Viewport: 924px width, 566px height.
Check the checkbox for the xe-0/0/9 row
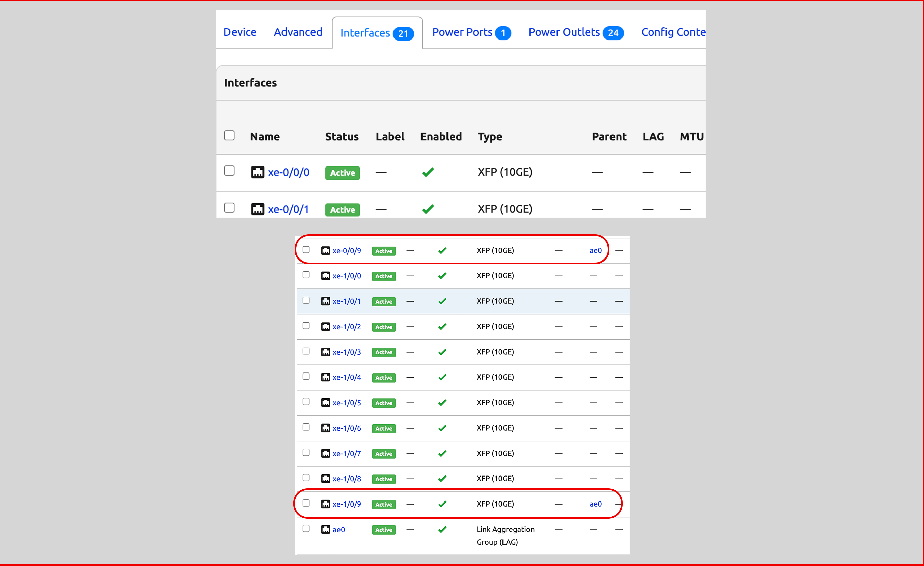point(306,249)
